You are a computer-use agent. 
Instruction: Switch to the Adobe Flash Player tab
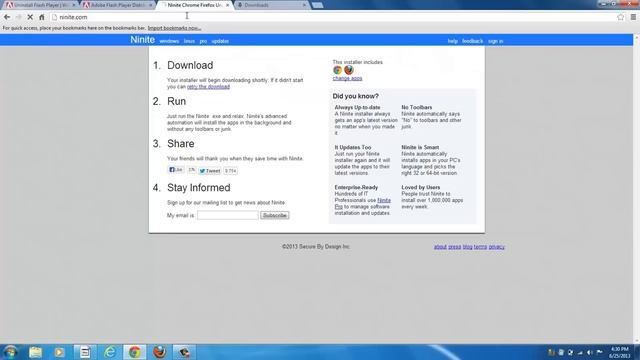coord(116,5)
